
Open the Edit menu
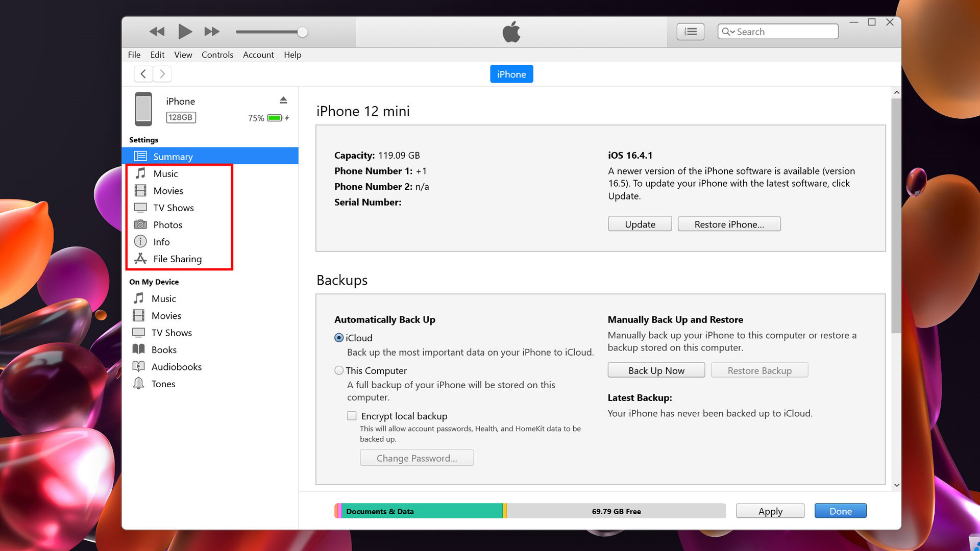157,55
